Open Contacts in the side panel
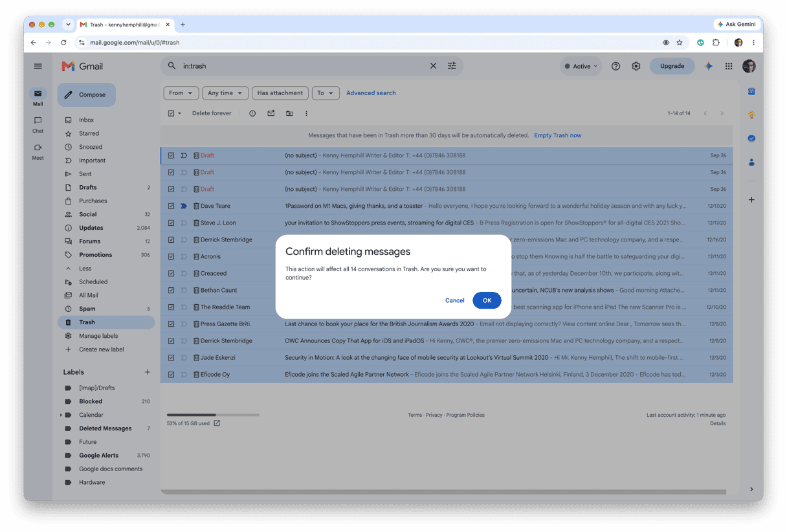Image resolution: width=787 pixels, height=532 pixels. [x=751, y=162]
